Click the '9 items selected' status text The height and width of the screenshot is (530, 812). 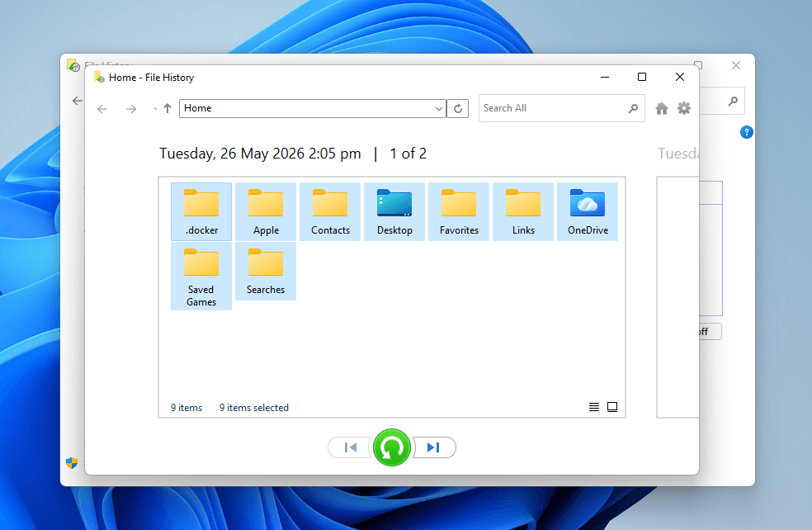[254, 408]
